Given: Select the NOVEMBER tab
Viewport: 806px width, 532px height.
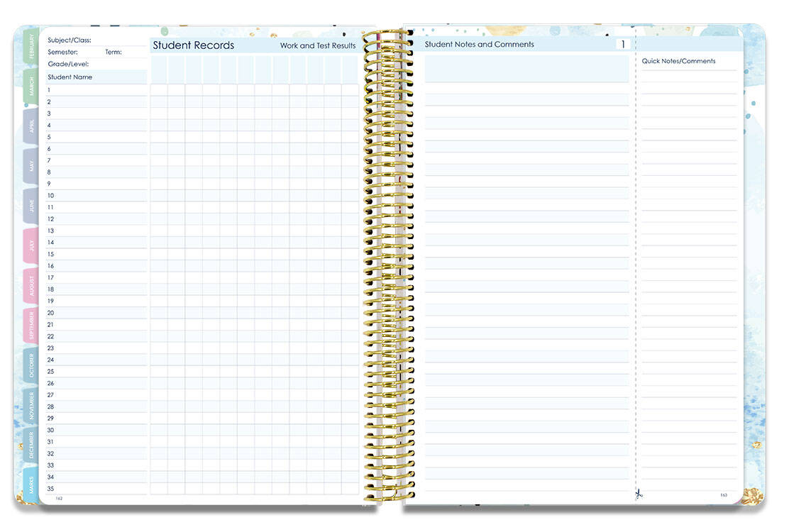Looking at the screenshot, I should (30, 406).
